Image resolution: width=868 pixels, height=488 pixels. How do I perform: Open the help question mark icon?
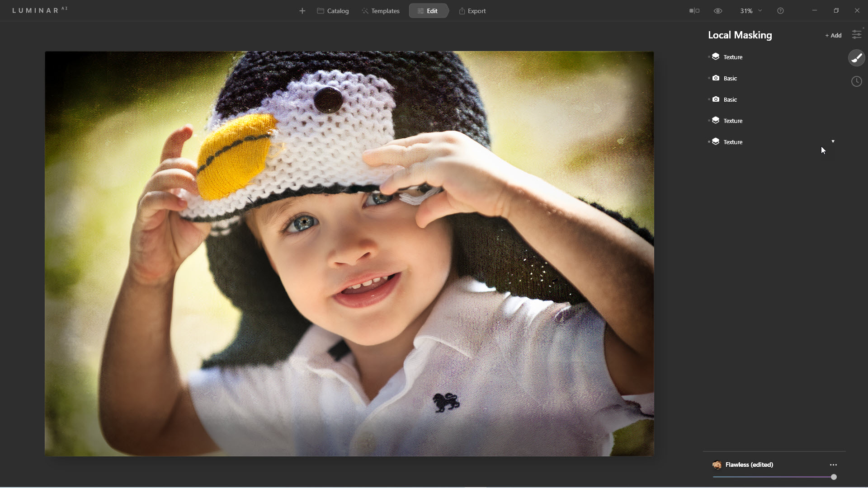coord(780,11)
